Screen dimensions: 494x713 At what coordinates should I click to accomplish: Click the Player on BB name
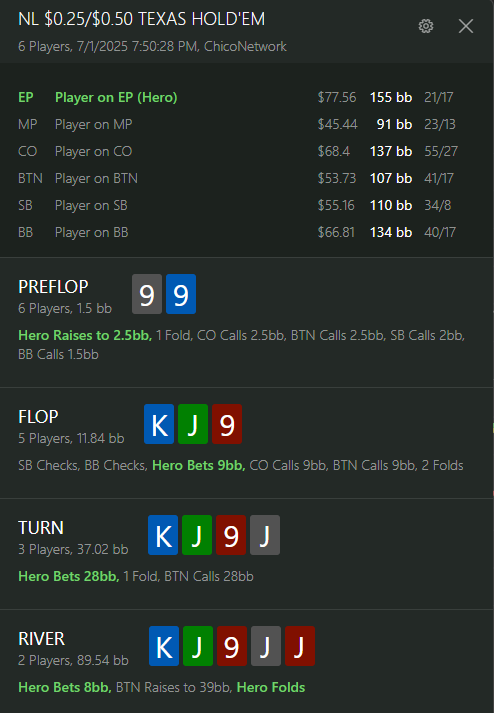coord(92,232)
